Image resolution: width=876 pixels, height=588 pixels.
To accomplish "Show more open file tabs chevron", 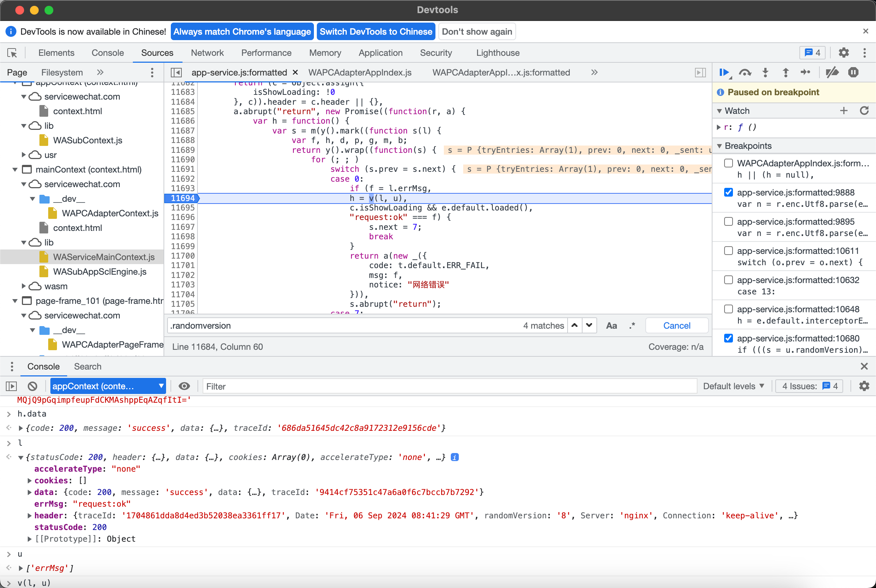I will pos(594,72).
